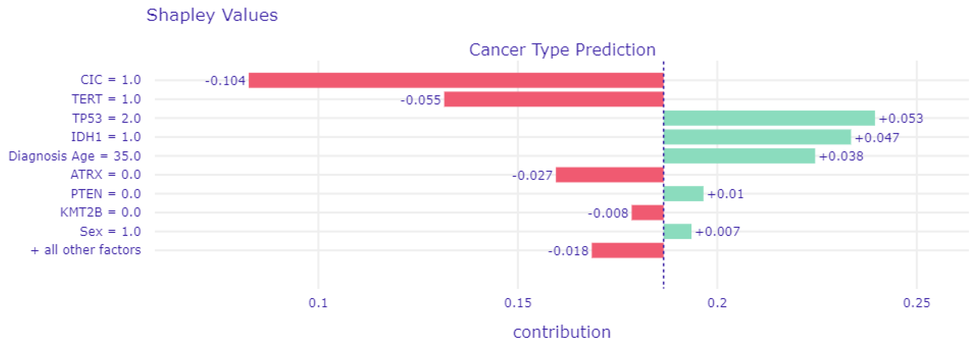Viewport: 980px width, 345px height.
Task: Click the 'Shapley Values' title
Action: [x=212, y=15]
